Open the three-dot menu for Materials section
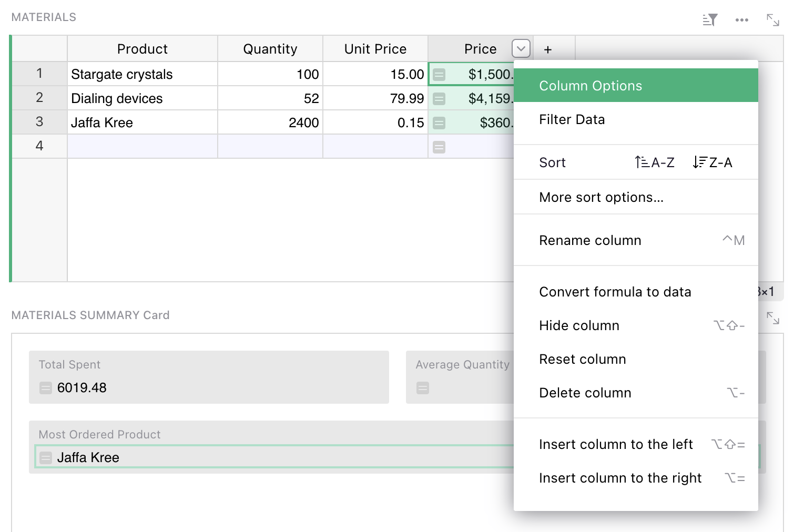794x532 pixels. [741, 20]
